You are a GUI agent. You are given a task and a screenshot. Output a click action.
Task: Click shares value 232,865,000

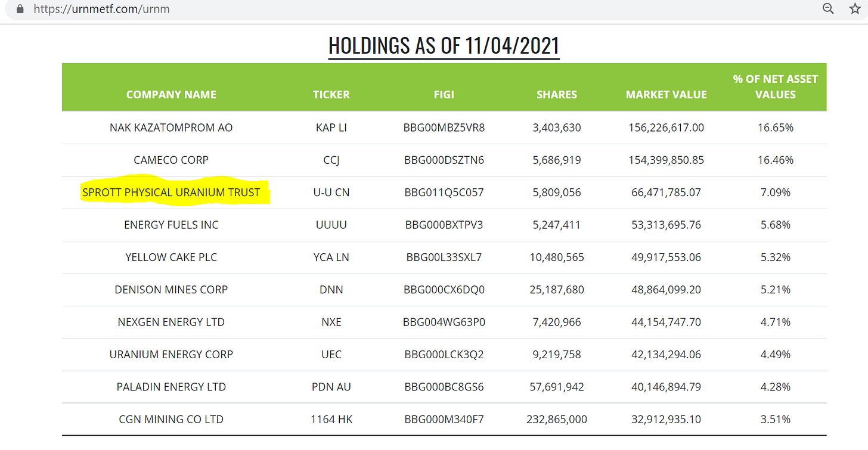click(557, 419)
